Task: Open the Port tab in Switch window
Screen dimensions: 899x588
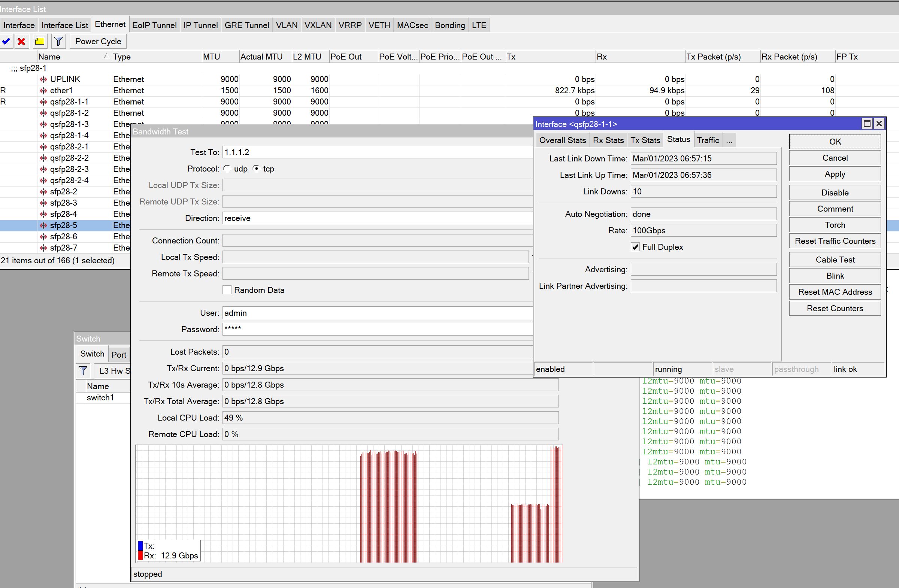Action: (x=119, y=355)
